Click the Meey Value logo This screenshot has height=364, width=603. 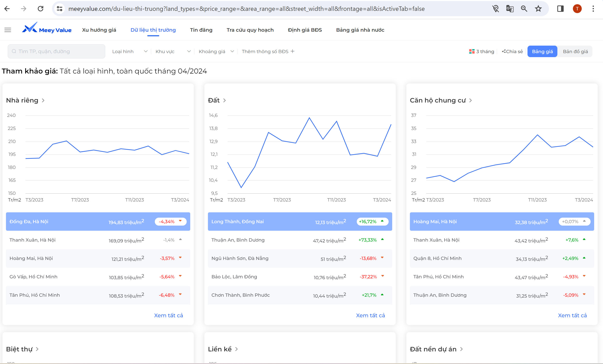(x=47, y=28)
